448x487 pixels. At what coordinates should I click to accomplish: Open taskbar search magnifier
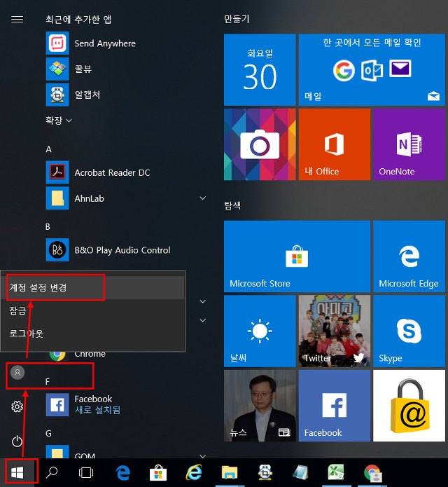coord(52,472)
